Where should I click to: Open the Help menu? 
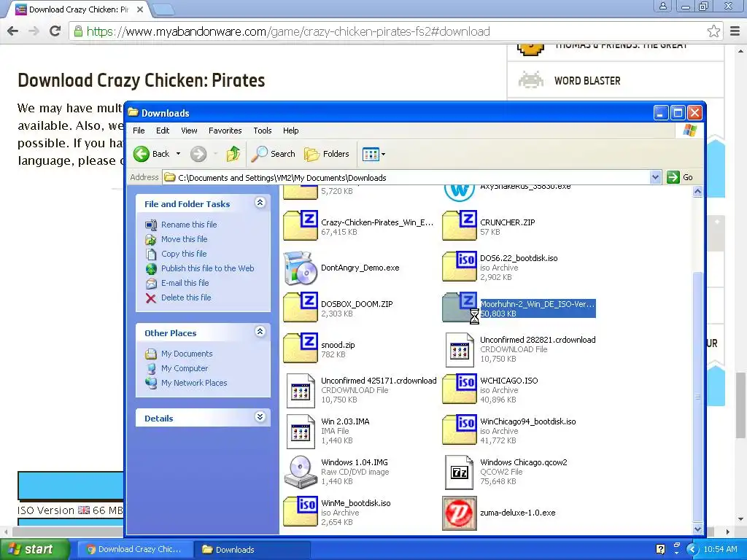(290, 131)
